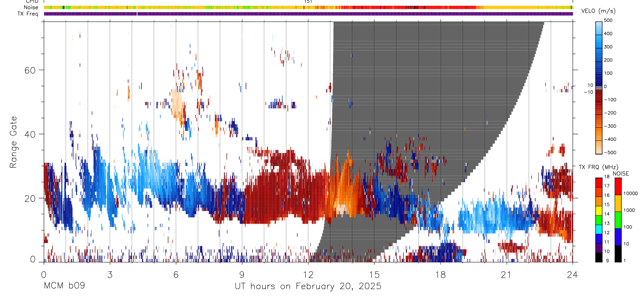The width and height of the screenshot is (644, 297).
Task: Click the 'Range Gate' y-axis title
Action: [x=14, y=141]
